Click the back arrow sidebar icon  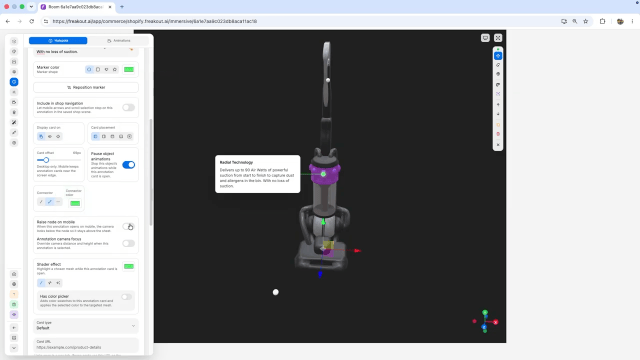click(14, 328)
